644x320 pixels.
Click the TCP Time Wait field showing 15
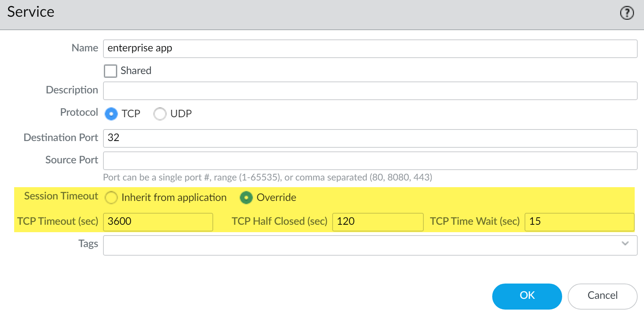tap(579, 222)
